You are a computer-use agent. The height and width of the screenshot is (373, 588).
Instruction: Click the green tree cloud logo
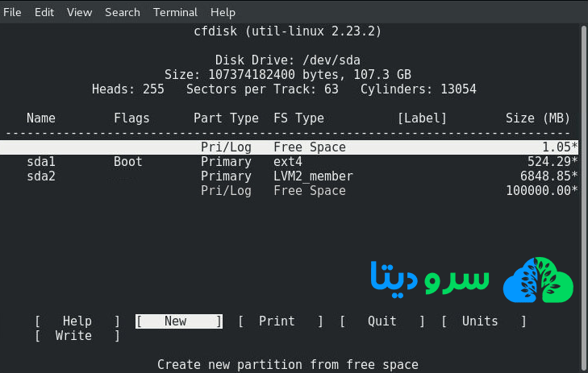point(538,280)
